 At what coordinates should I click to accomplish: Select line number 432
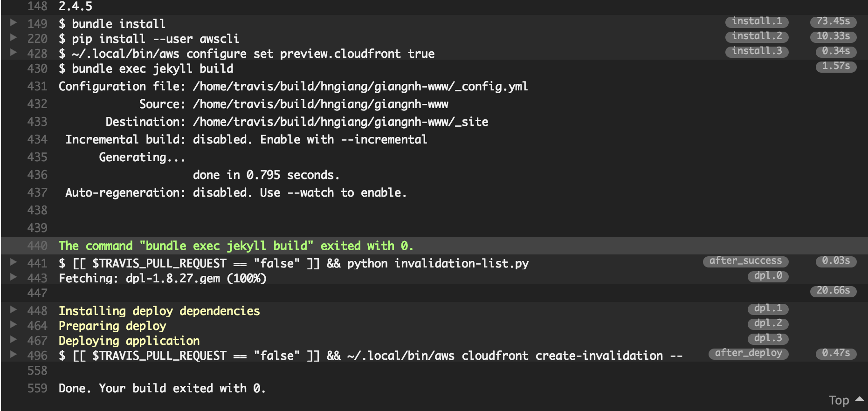click(37, 104)
